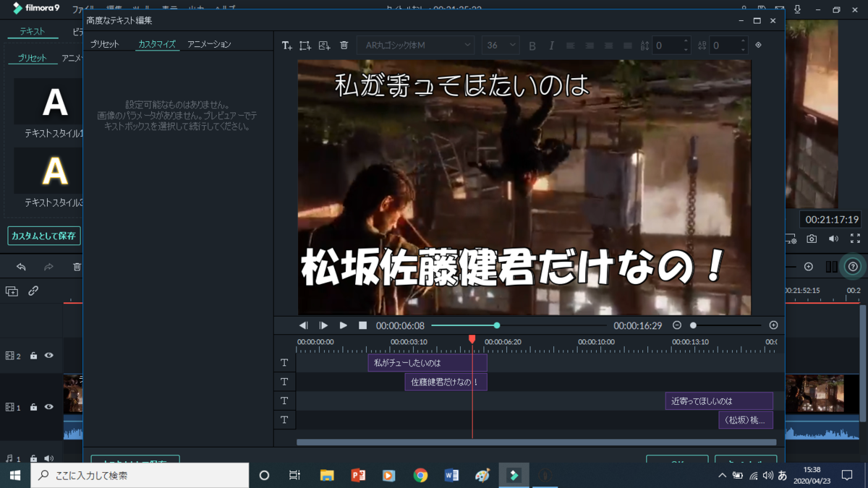Stop the preview playback
Screen dimensions: 868x488
(x=363, y=326)
